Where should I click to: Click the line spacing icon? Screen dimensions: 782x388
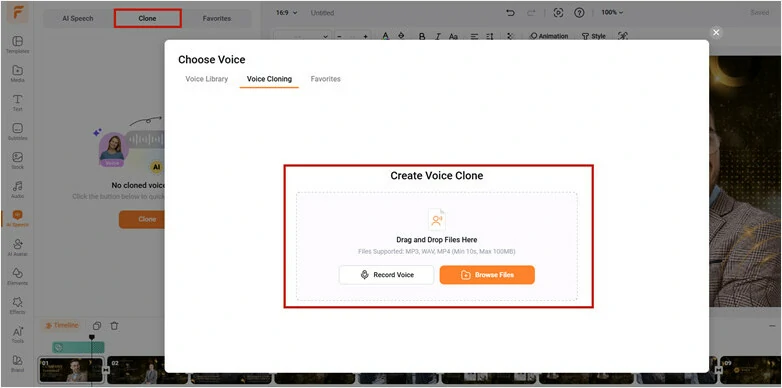(490, 36)
